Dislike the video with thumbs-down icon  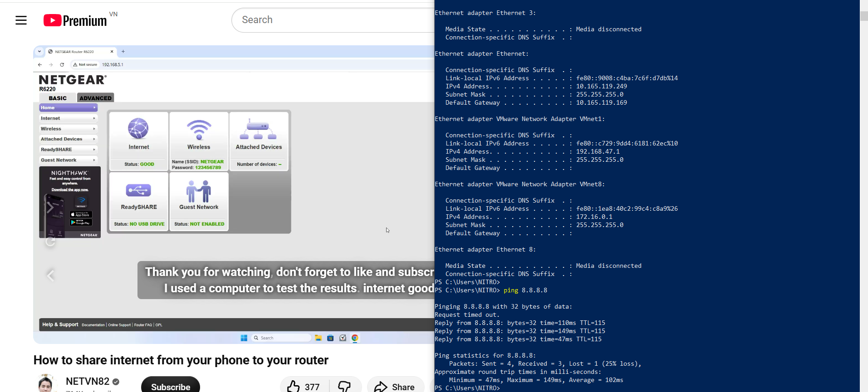pos(344,386)
